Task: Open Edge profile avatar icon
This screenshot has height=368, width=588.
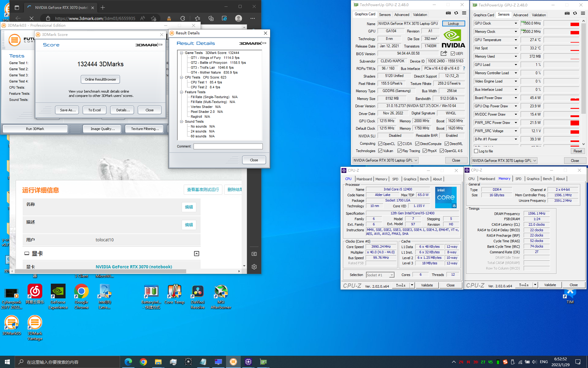Action: point(239,18)
